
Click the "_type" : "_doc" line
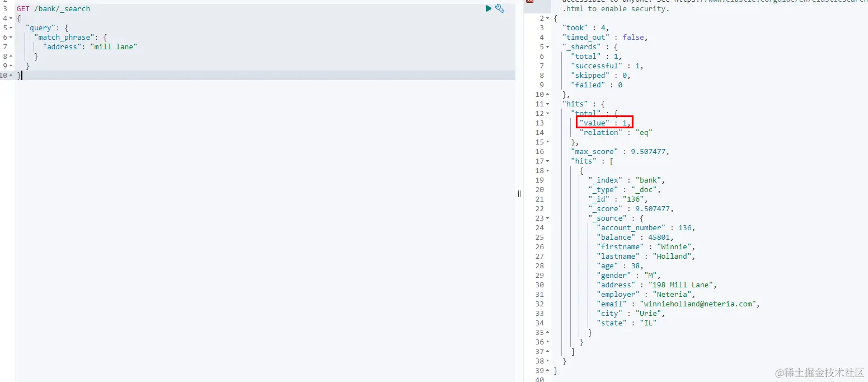(x=625, y=190)
